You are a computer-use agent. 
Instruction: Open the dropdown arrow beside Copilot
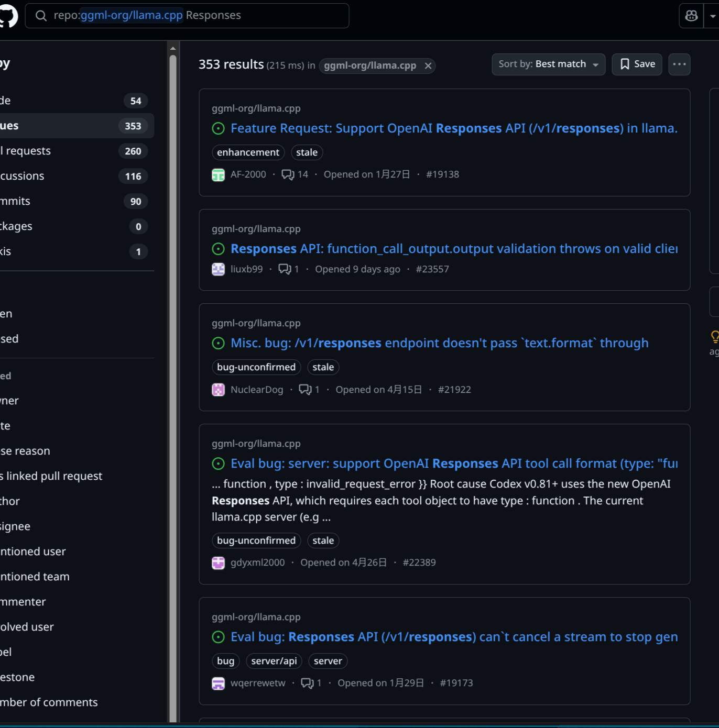coord(713,16)
